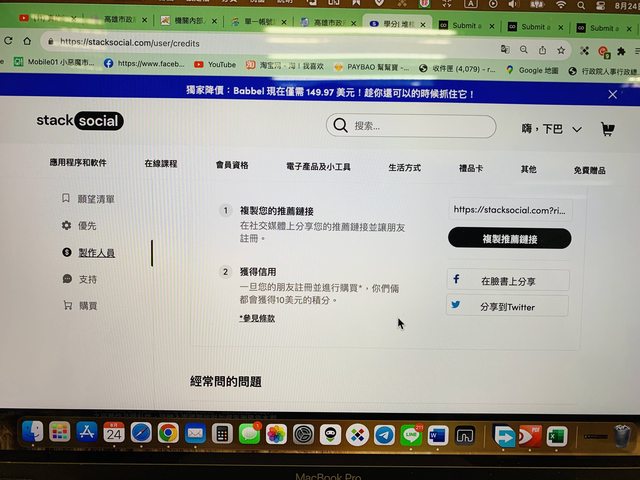Click the 複製推薦鏈接 button
This screenshot has height=480, width=640.
[509, 239]
